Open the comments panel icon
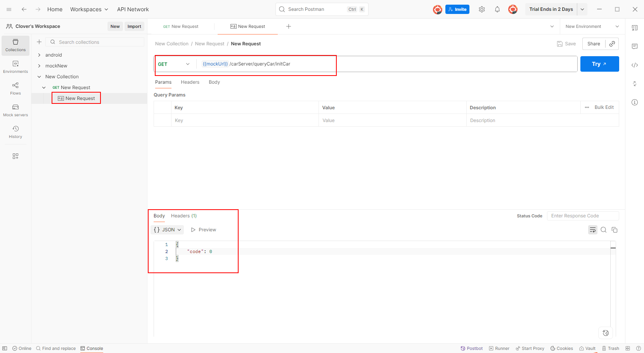The width and height of the screenshot is (644, 353). 635,46
